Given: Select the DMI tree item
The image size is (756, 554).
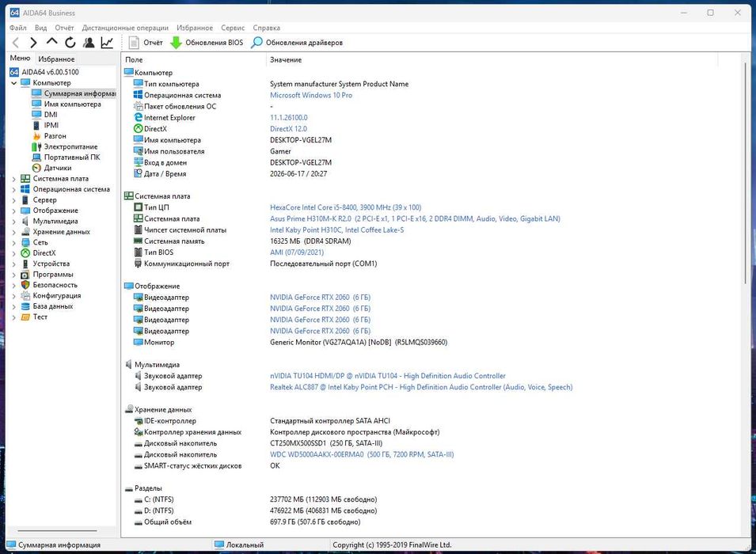Looking at the screenshot, I should click(x=45, y=115).
